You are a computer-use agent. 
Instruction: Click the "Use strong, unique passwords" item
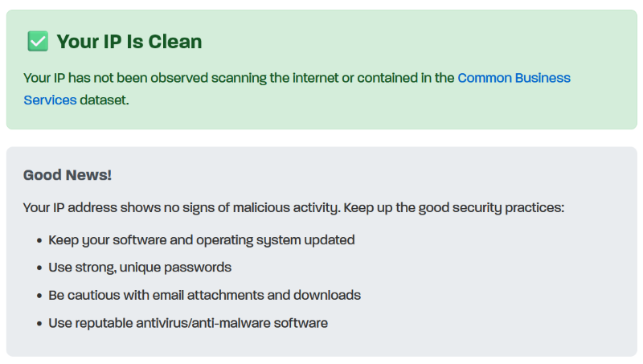(140, 267)
